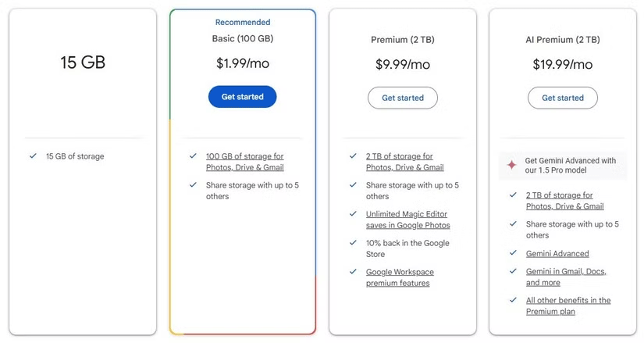
Task: Click checkmark beside All other benefits in Premium plan
Action: click(x=513, y=300)
